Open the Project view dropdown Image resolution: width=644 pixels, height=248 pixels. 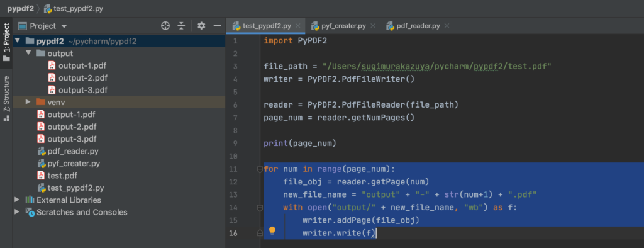64,26
